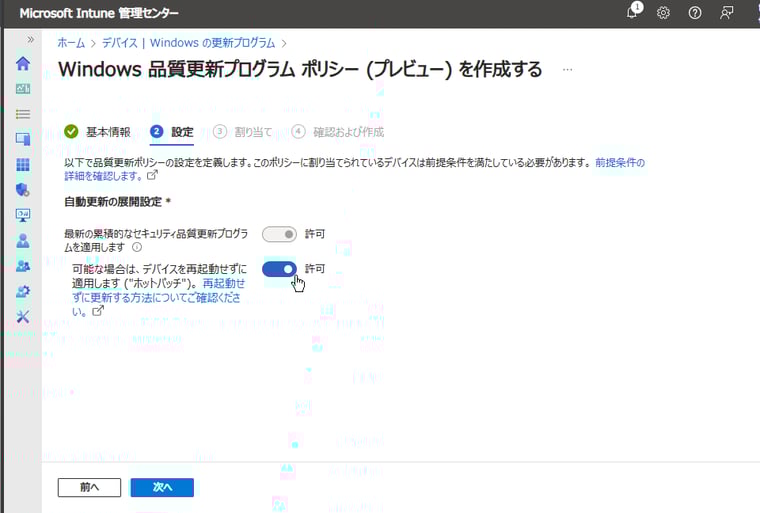The image size is (760, 513).
Task: Open the 再起動せずに更新する方法 hotpatch link
Action: [158, 297]
